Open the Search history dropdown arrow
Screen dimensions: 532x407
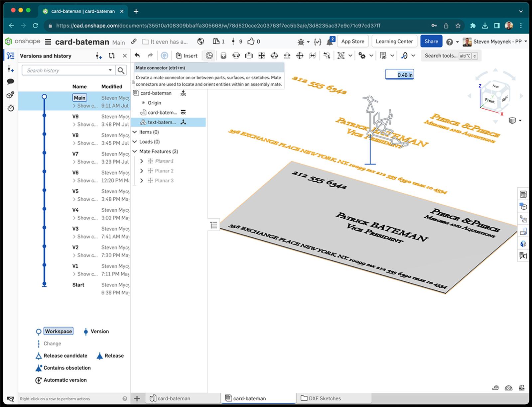pos(110,70)
